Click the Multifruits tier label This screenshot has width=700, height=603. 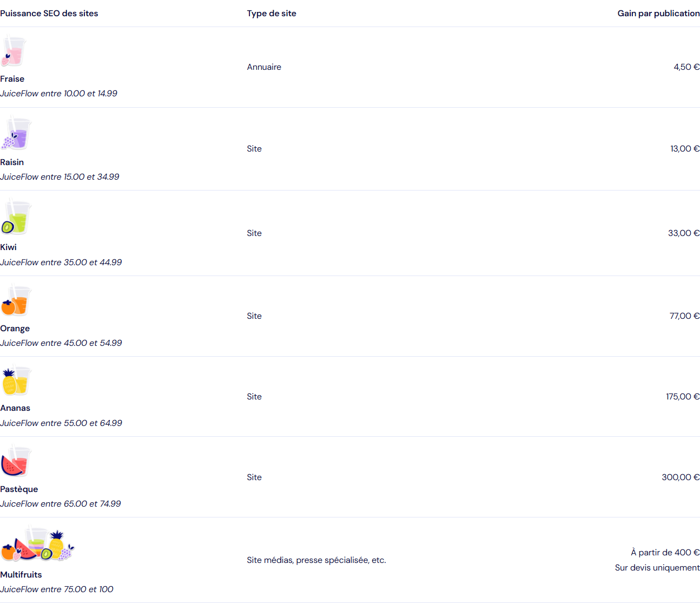point(21,575)
